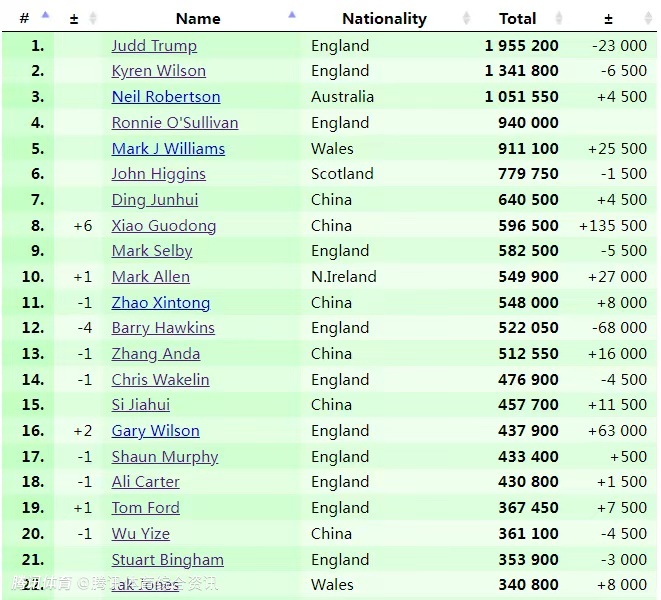661x600 pixels.
Task: Click the sort arrow beside Name header
Action: (292, 16)
